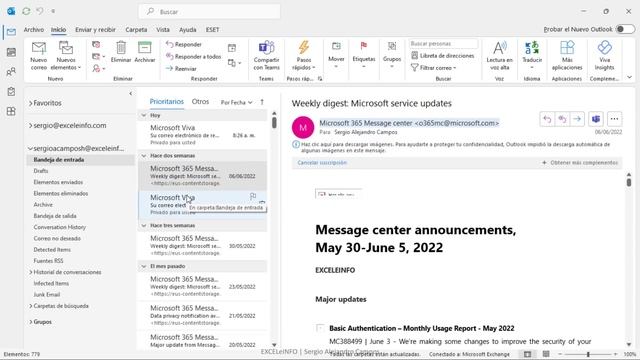Start Lectura en voz alta
The image size is (640, 360).
tap(499, 56)
